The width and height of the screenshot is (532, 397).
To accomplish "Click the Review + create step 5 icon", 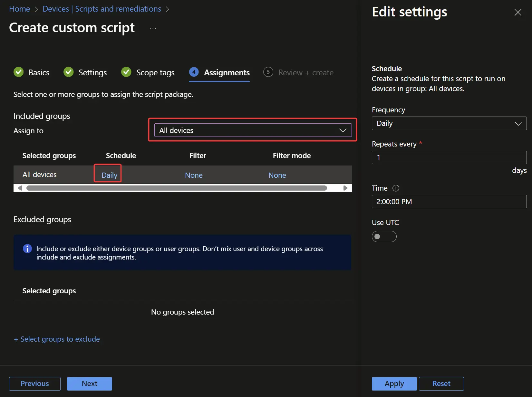I will [x=268, y=72].
